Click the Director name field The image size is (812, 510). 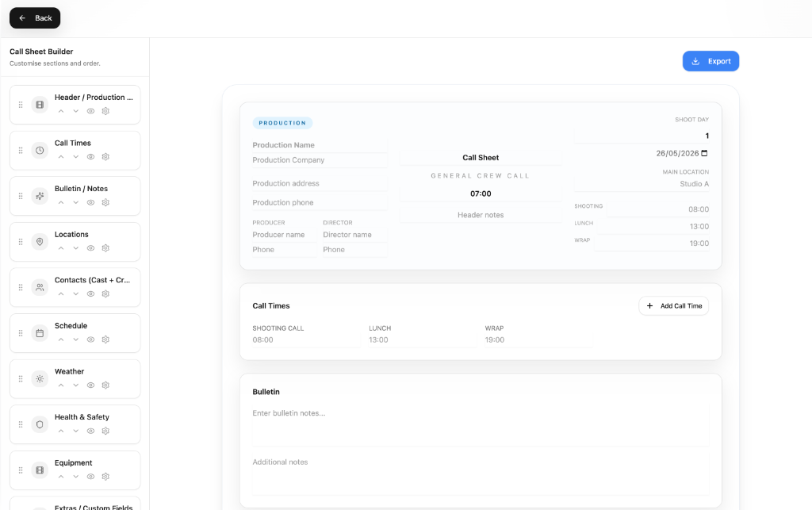354,235
